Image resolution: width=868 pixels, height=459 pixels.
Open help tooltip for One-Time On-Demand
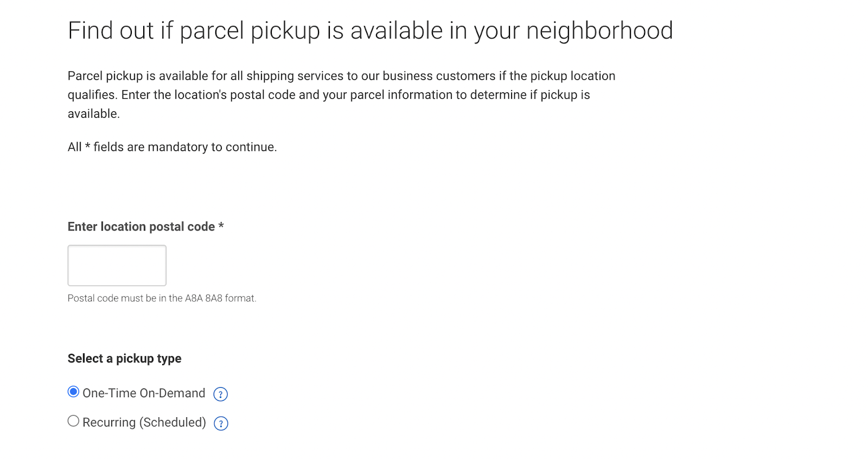click(x=220, y=394)
